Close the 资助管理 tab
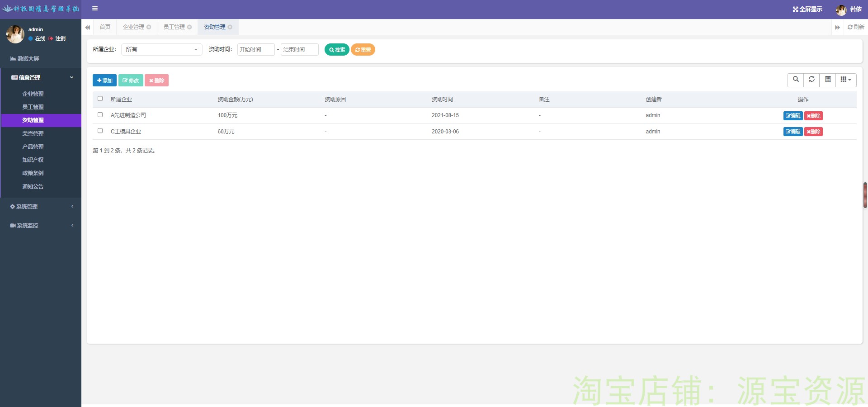868x407 pixels. [x=230, y=27]
